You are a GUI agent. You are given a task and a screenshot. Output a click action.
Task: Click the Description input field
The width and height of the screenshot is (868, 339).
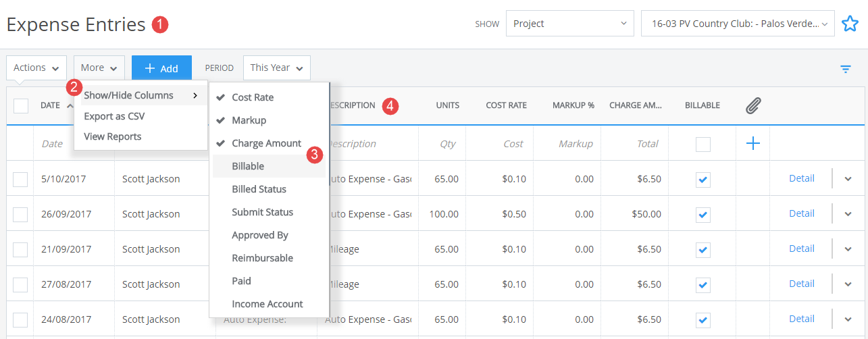coord(374,144)
